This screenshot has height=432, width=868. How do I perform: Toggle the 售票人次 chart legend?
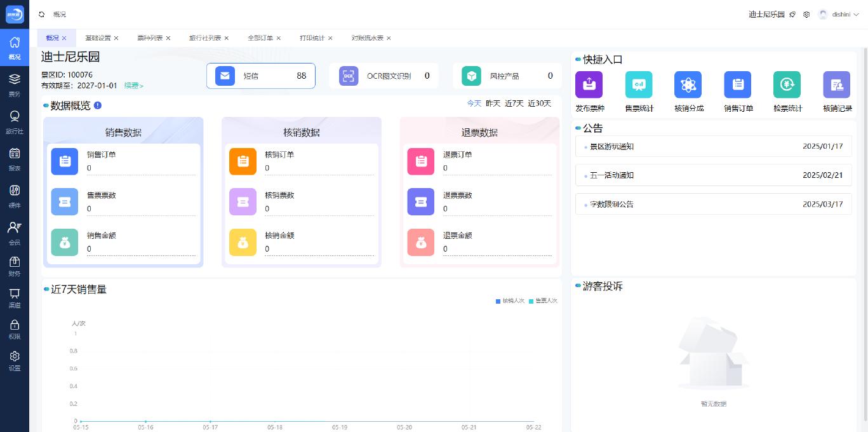coord(543,300)
